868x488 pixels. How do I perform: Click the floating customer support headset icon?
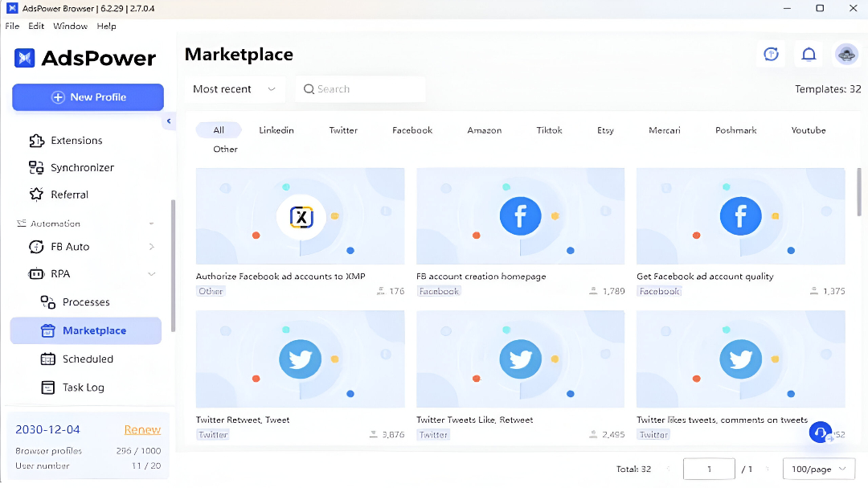click(820, 433)
